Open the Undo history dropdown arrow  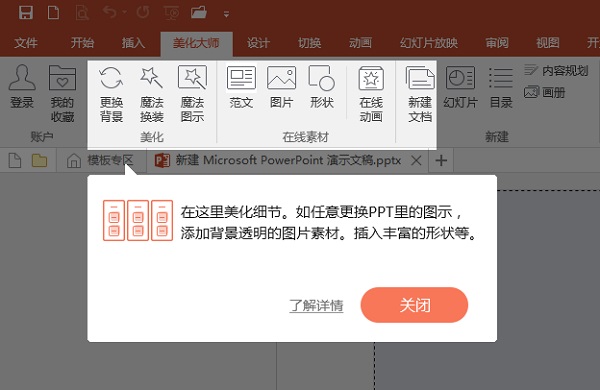(x=125, y=13)
